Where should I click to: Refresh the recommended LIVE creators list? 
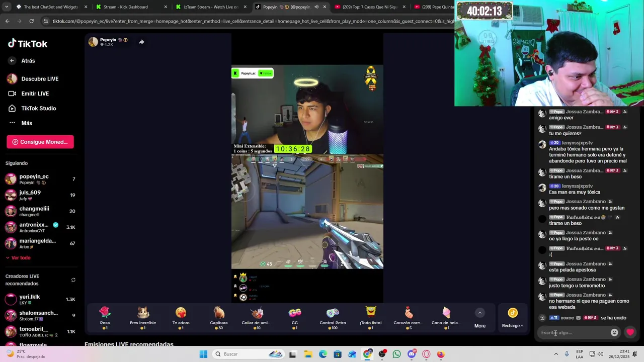[x=73, y=280]
